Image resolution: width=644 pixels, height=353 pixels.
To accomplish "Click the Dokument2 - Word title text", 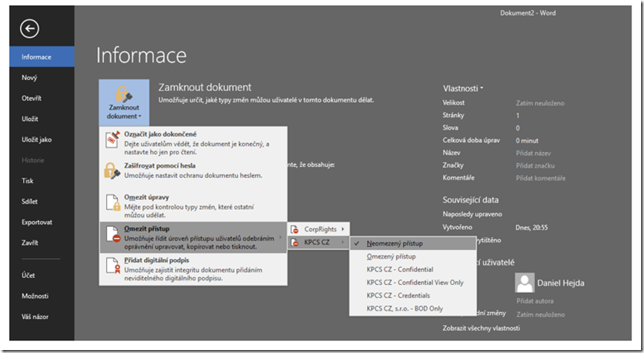I will coord(528,13).
